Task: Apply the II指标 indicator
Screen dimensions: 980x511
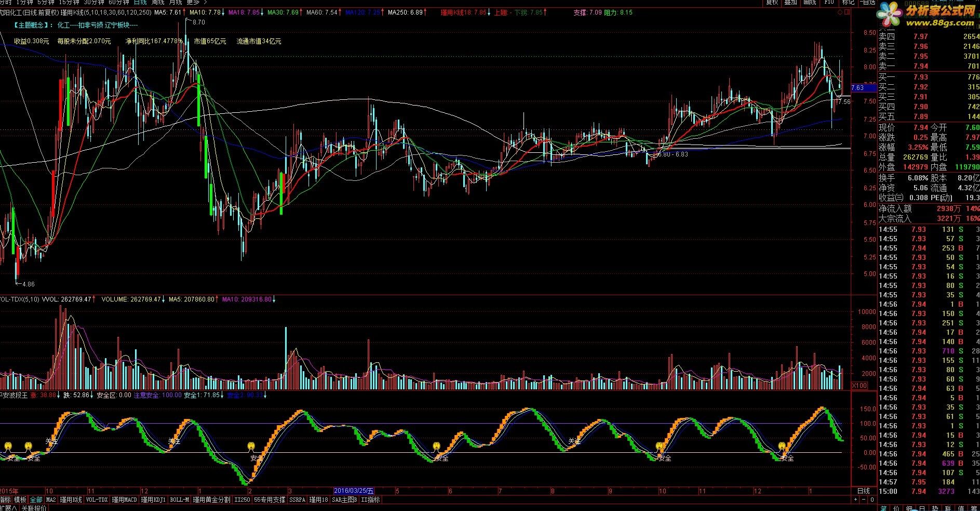Action: [370, 500]
